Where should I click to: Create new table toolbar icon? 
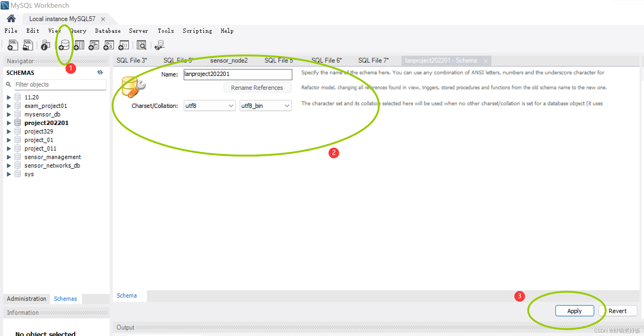(x=79, y=45)
